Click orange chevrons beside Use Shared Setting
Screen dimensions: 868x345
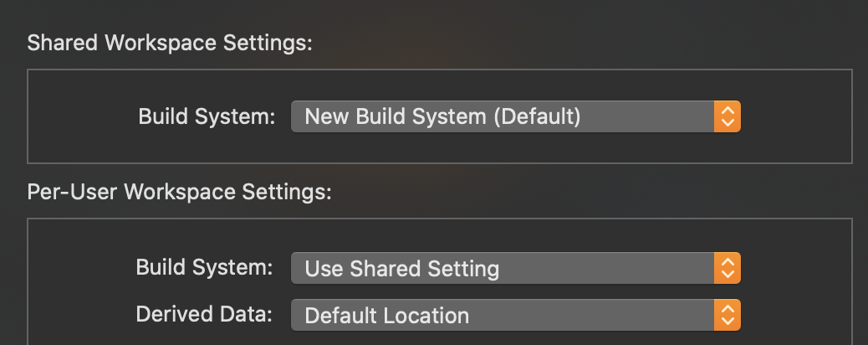728,269
